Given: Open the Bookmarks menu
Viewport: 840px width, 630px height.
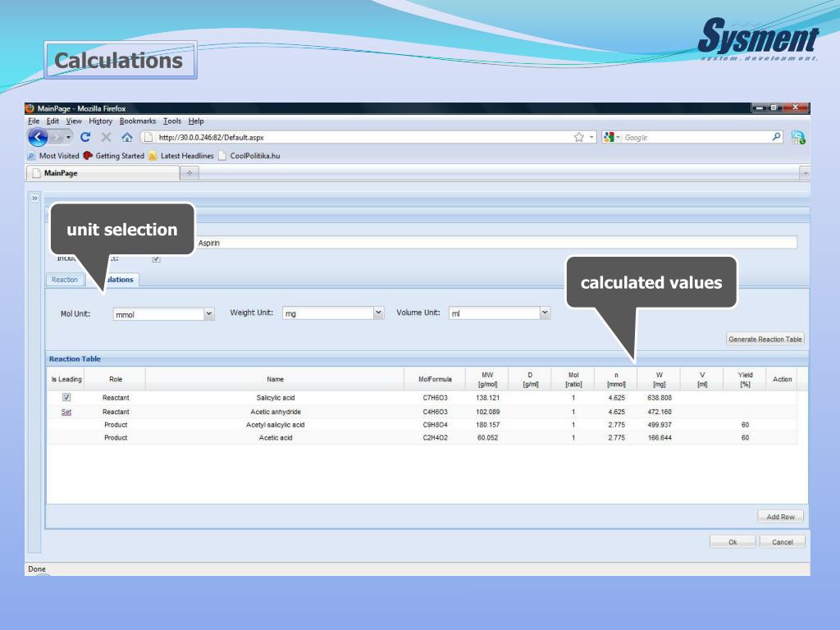Looking at the screenshot, I should coord(138,121).
